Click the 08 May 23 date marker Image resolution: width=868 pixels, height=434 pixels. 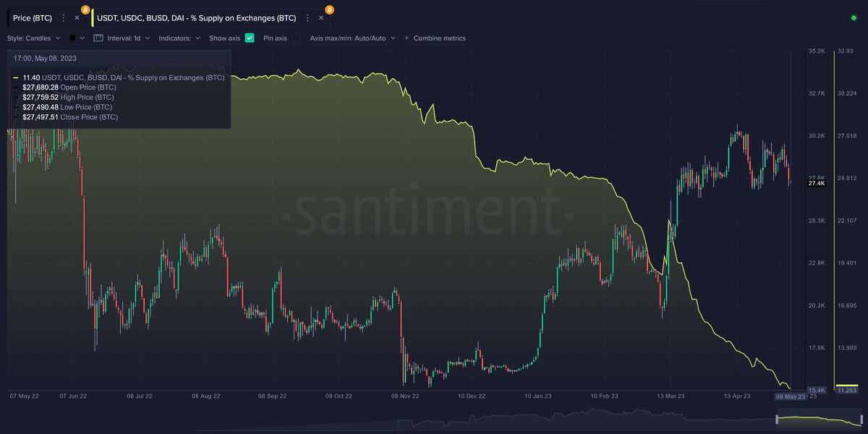click(790, 396)
